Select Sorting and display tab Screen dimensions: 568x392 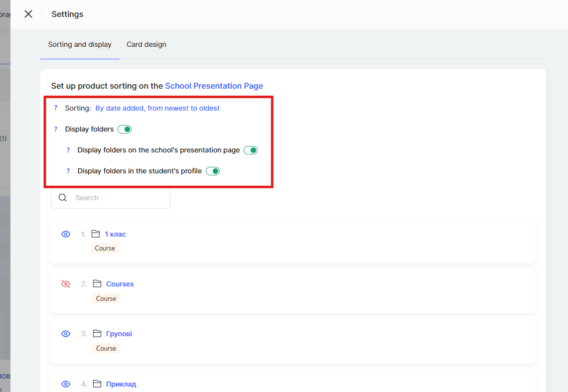[x=80, y=44]
